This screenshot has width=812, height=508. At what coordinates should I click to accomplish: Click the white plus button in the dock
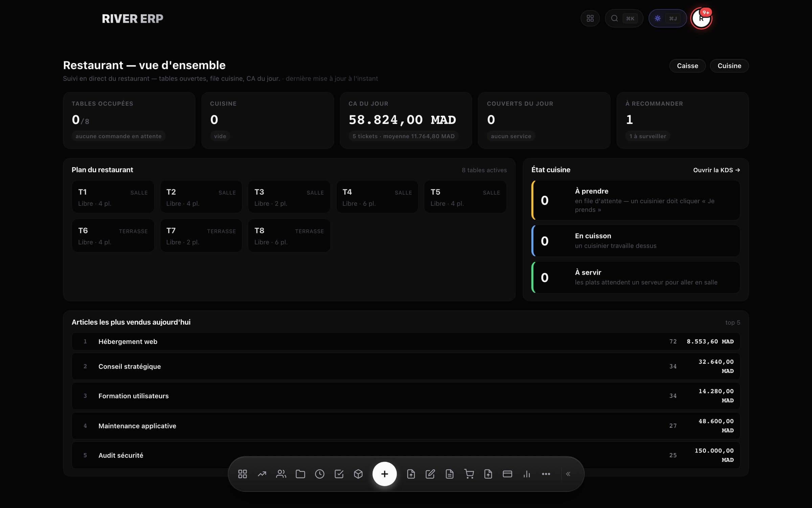pyautogui.click(x=385, y=474)
